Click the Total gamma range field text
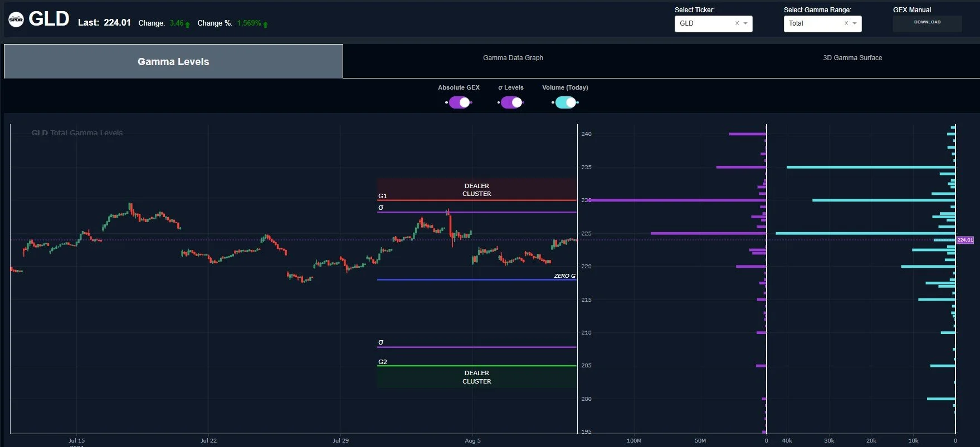Viewport: 980px width, 447px height. pyautogui.click(x=796, y=23)
